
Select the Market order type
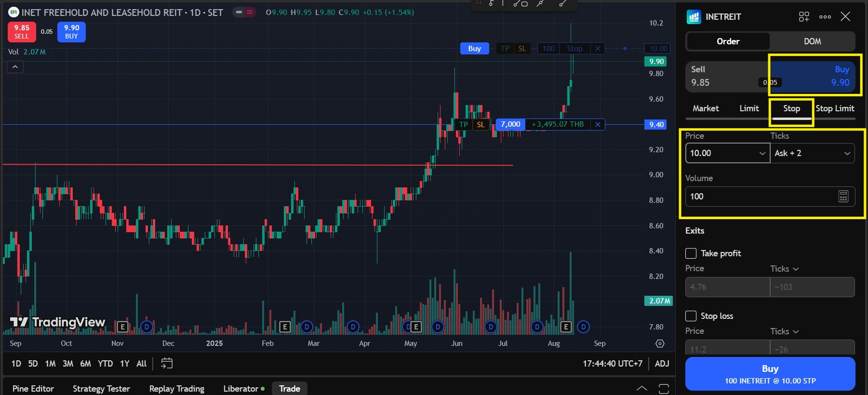pyautogui.click(x=706, y=108)
